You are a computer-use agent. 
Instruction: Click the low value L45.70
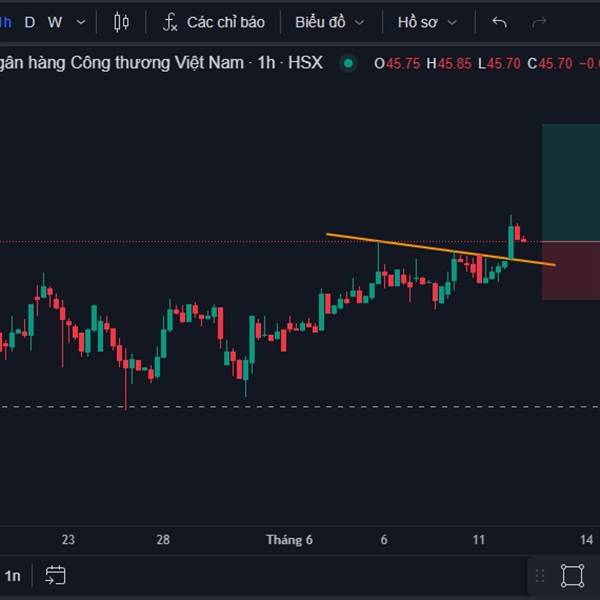(x=499, y=64)
